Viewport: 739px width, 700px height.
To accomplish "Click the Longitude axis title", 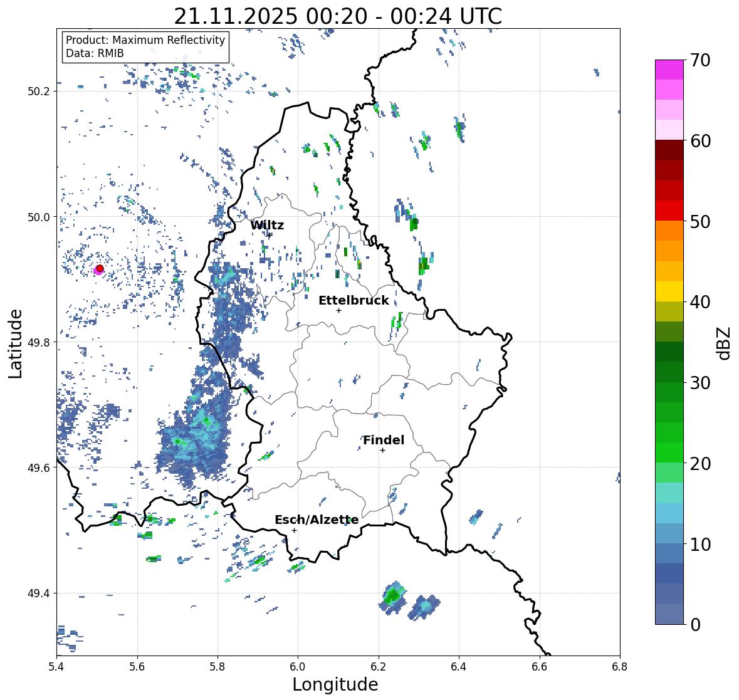I will pos(335,684).
